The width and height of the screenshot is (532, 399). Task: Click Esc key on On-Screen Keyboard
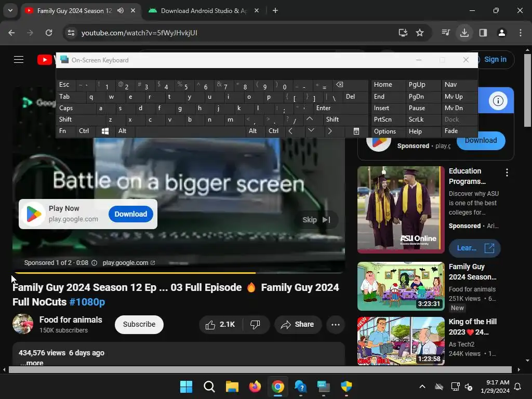click(x=66, y=85)
